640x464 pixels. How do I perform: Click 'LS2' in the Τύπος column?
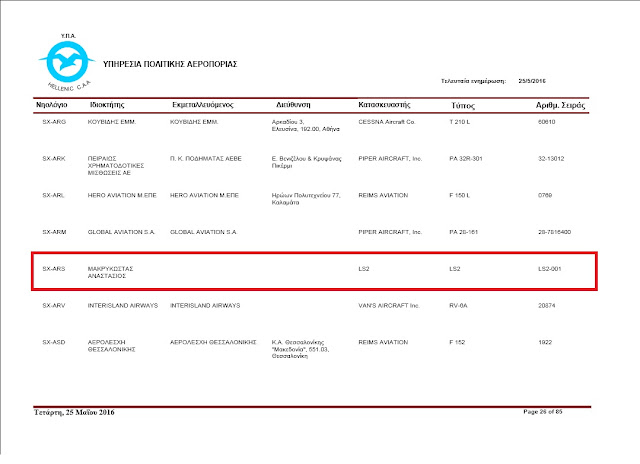(x=455, y=269)
